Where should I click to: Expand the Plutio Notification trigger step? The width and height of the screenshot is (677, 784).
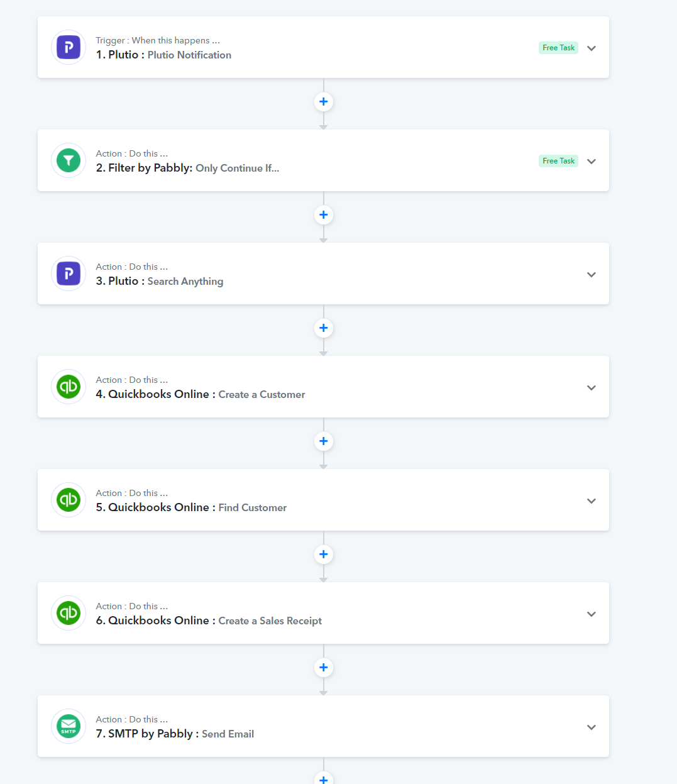click(592, 48)
